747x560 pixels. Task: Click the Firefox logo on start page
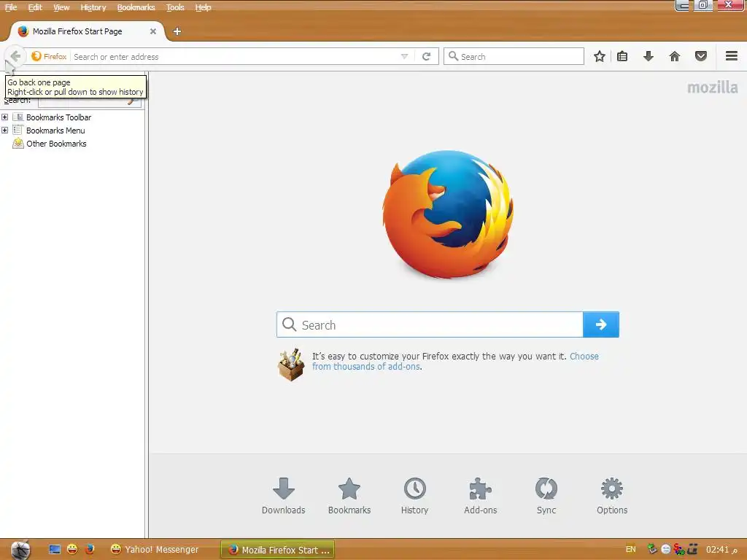coord(448,214)
